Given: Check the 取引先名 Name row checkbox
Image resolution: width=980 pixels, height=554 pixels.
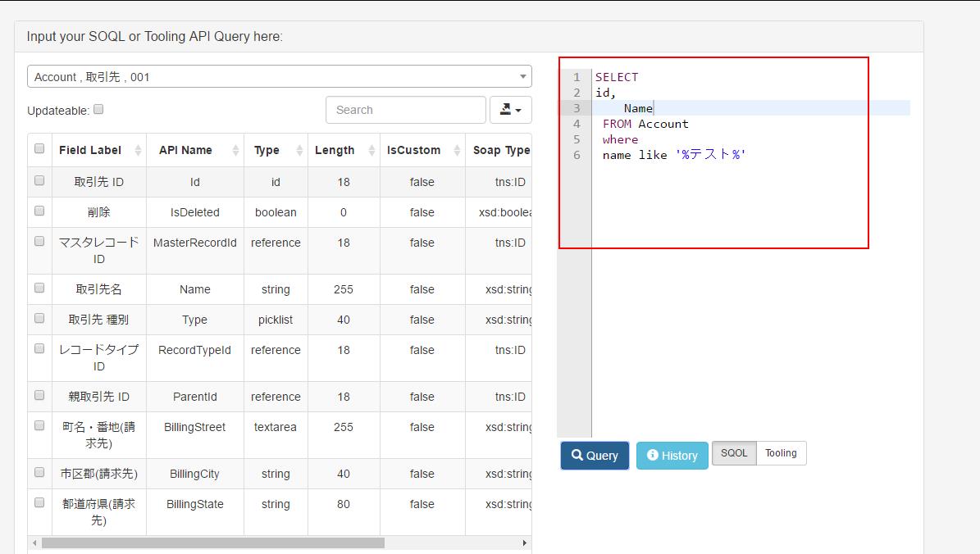Looking at the screenshot, I should pos(39,288).
